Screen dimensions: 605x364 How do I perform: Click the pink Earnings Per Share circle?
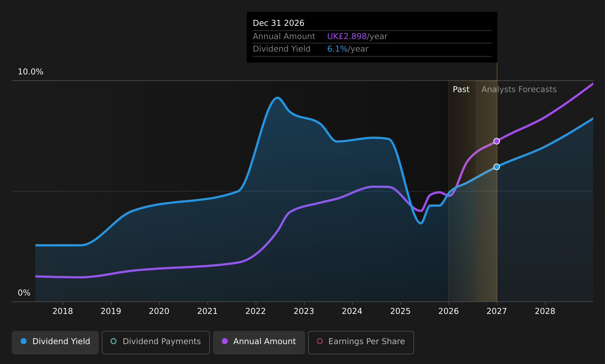[x=320, y=341]
